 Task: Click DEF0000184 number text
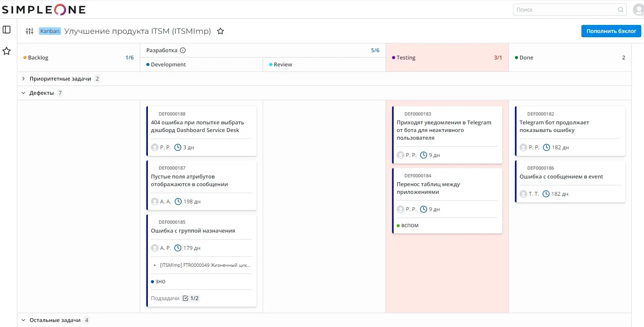point(418,176)
